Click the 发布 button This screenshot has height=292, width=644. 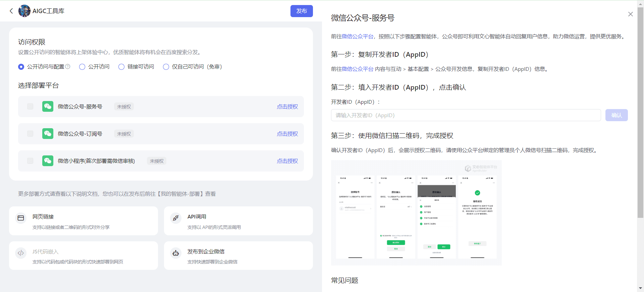pos(302,11)
